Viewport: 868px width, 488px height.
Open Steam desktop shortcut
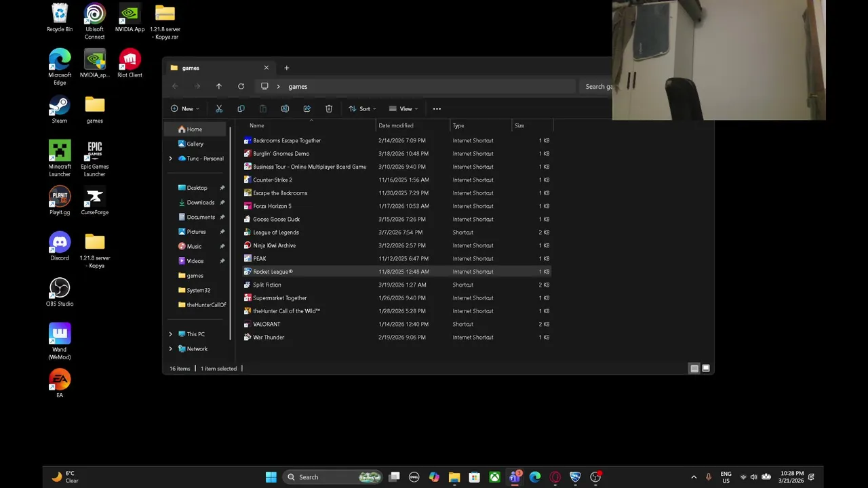(x=60, y=110)
